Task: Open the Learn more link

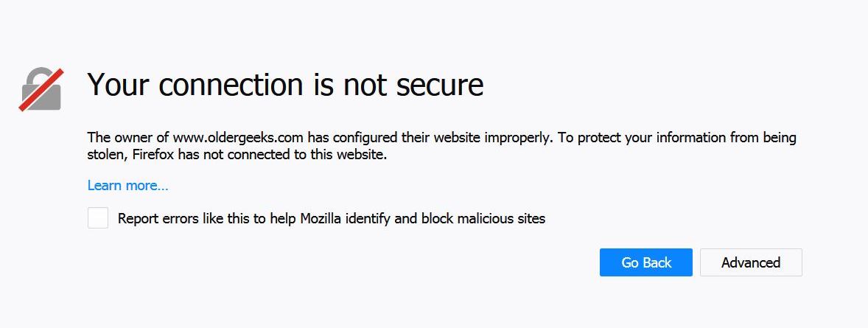Action: [x=127, y=186]
